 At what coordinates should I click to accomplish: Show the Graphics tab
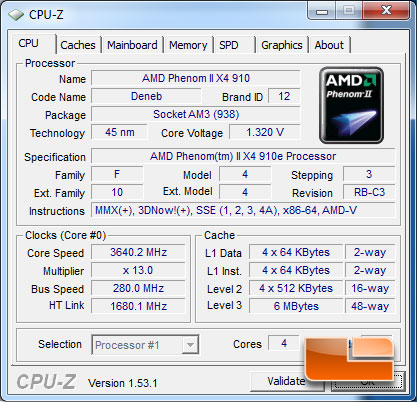coord(282,45)
